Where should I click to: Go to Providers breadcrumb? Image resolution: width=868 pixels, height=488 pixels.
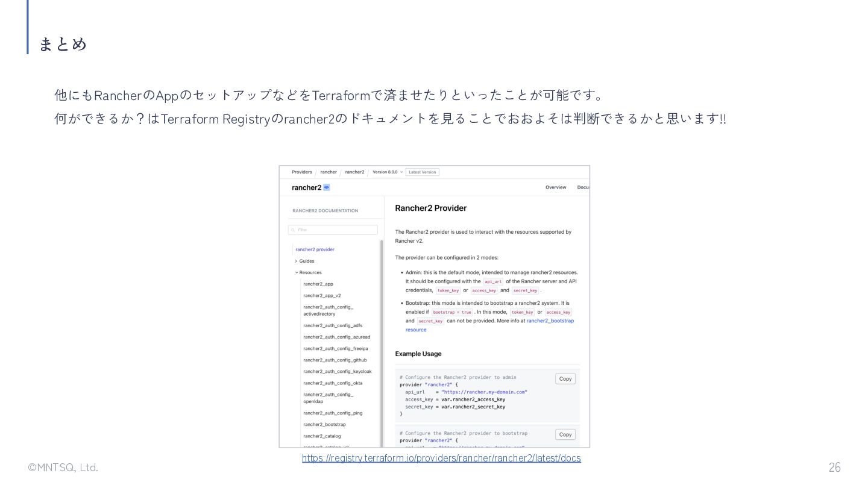(x=302, y=172)
